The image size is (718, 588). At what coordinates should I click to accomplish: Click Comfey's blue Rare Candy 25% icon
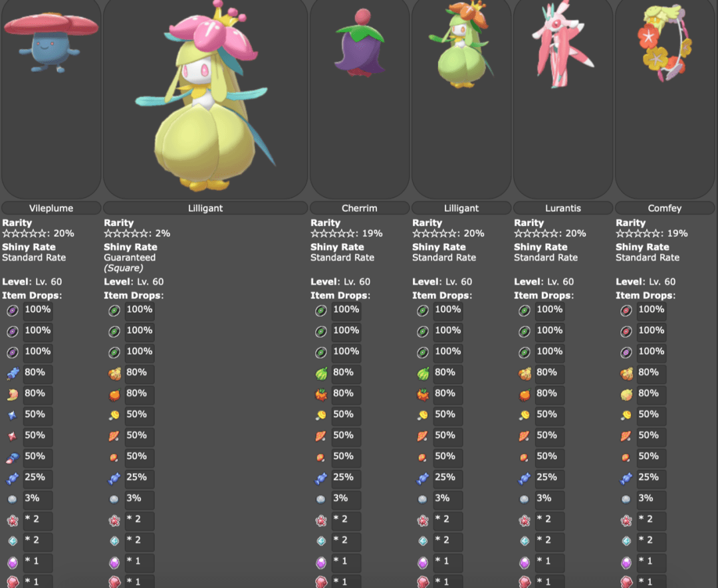point(626,478)
